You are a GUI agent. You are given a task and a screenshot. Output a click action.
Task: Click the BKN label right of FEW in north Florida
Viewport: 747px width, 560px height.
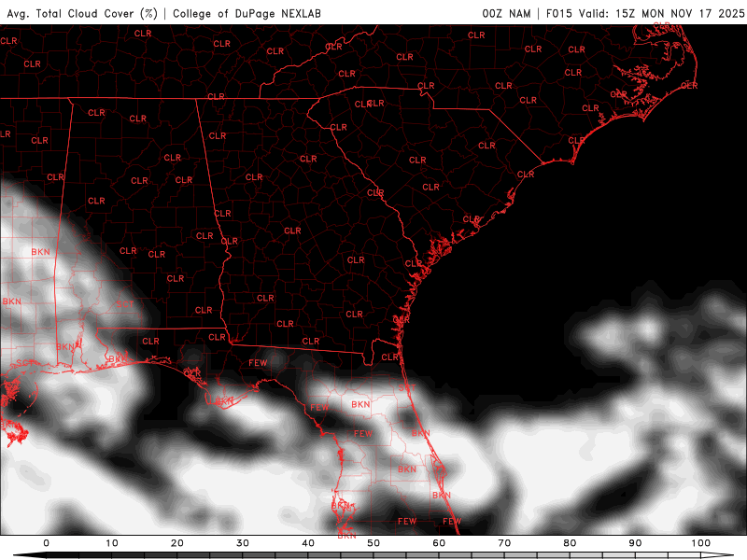pyautogui.click(x=360, y=404)
